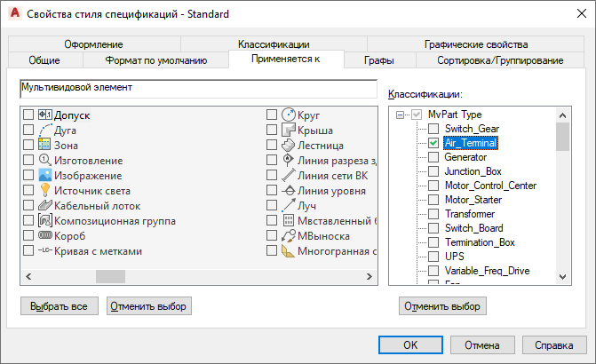This screenshot has height=364, width=596.
Task: Click the Мультивидовой элемент text field
Action: click(198, 89)
